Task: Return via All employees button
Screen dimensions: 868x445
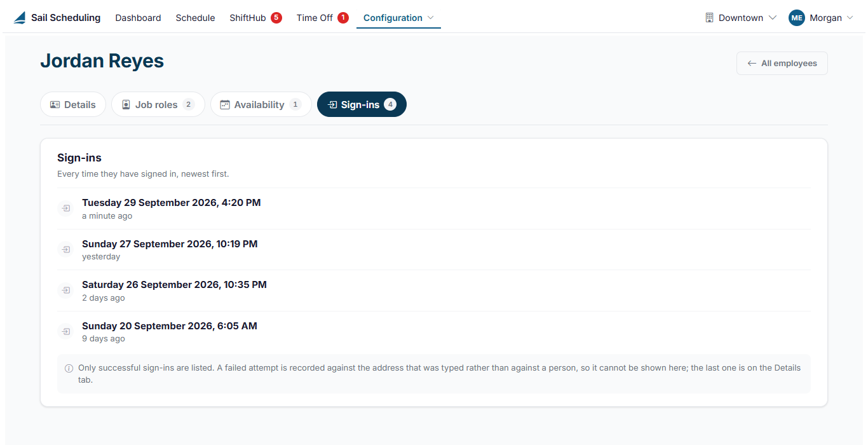Action: tap(782, 64)
